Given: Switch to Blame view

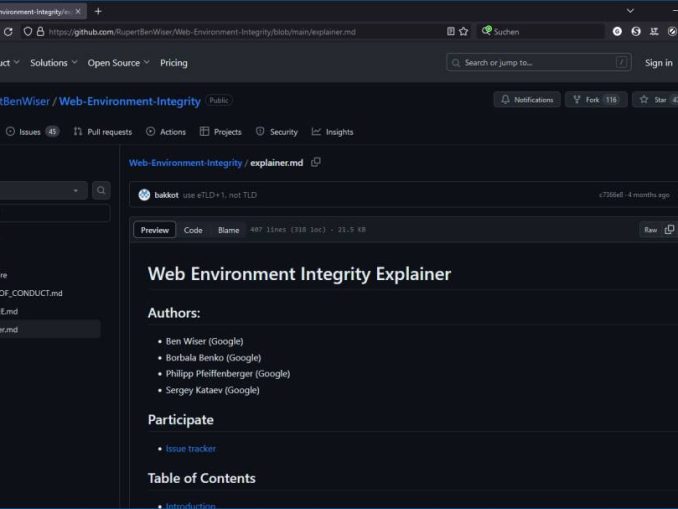Looking at the screenshot, I should 228,230.
